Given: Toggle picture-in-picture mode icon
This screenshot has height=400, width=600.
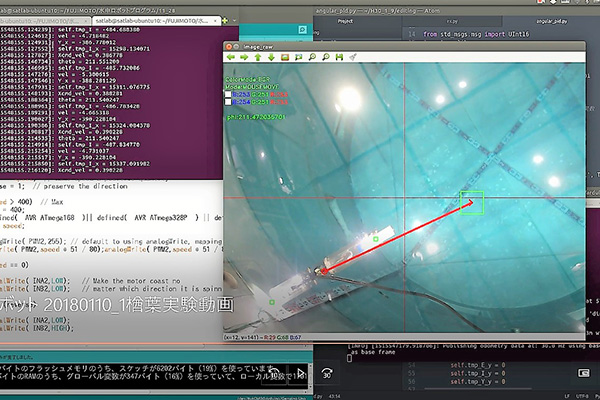Looking at the screenshot, I should (584, 372).
